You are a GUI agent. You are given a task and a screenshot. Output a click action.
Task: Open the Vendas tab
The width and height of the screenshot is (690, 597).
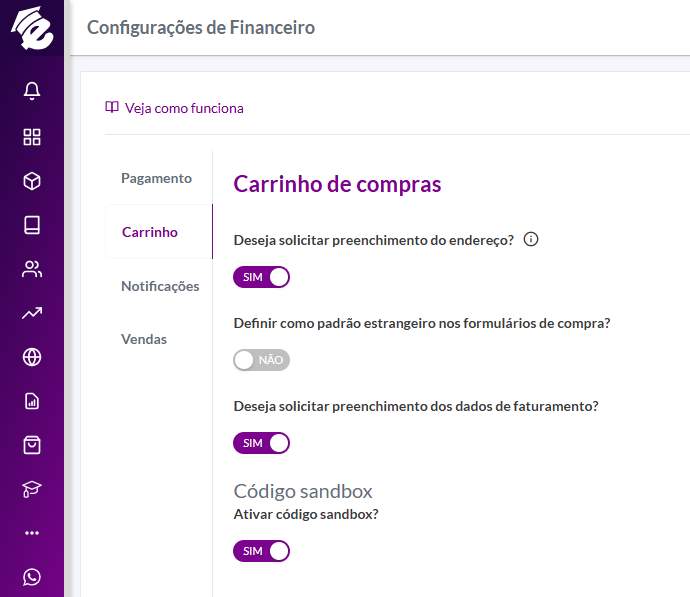(144, 339)
